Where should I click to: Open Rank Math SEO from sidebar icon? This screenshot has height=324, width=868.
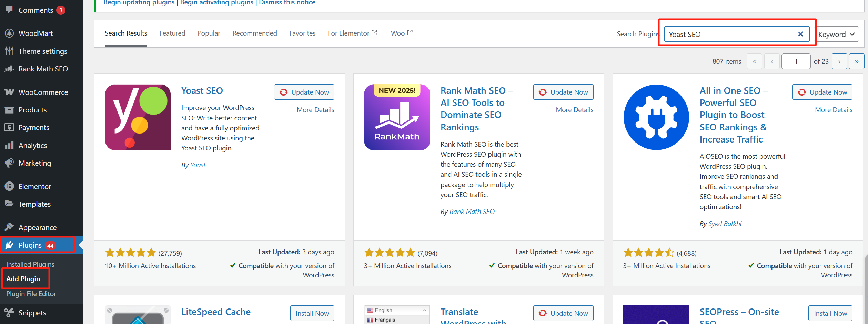pyautogui.click(x=9, y=69)
